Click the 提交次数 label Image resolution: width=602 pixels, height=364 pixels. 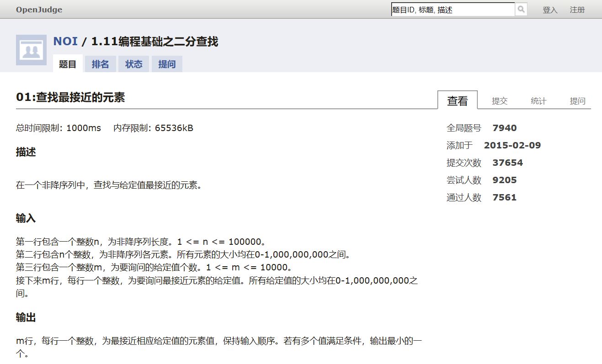(464, 163)
